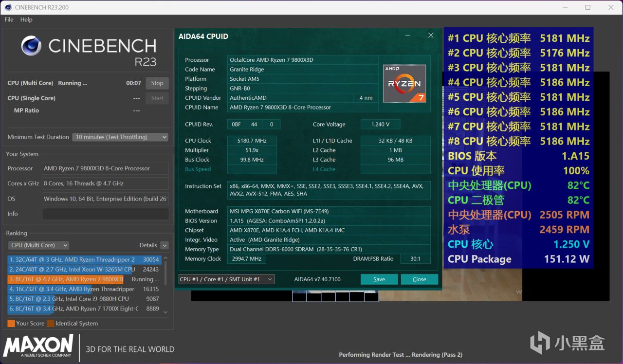Open the Help menu
The image size is (623, 364).
coord(26,19)
